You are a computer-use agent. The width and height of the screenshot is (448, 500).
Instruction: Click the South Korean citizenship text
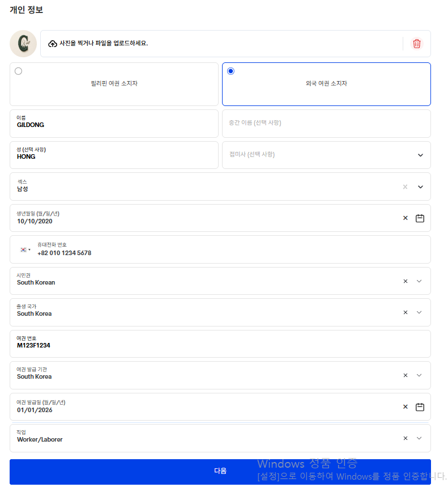(x=36, y=282)
